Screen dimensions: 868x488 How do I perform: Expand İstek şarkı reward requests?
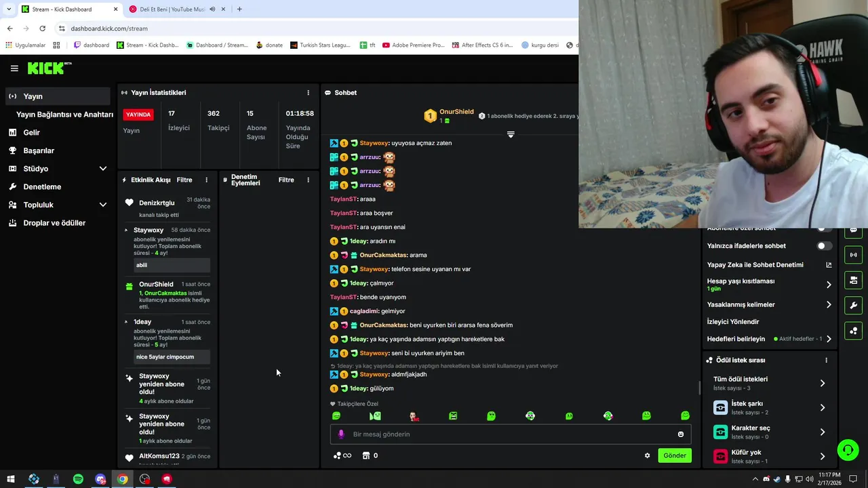823,408
